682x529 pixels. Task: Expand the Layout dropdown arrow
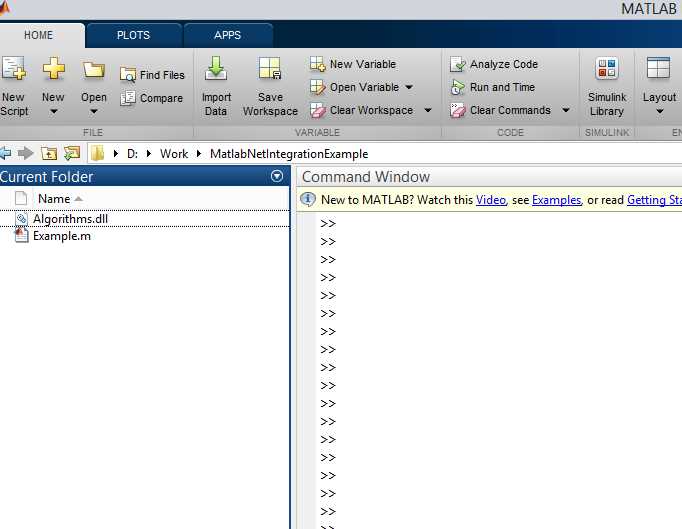pyautogui.click(x=660, y=111)
